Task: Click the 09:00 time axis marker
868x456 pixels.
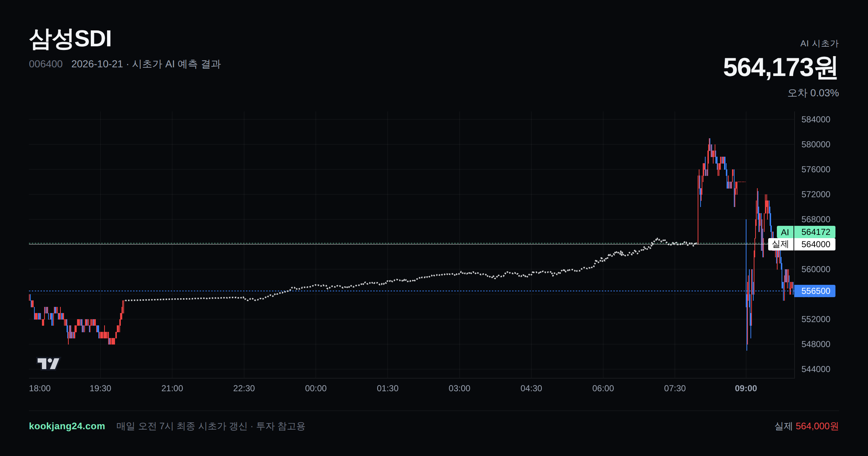Action: pos(746,388)
